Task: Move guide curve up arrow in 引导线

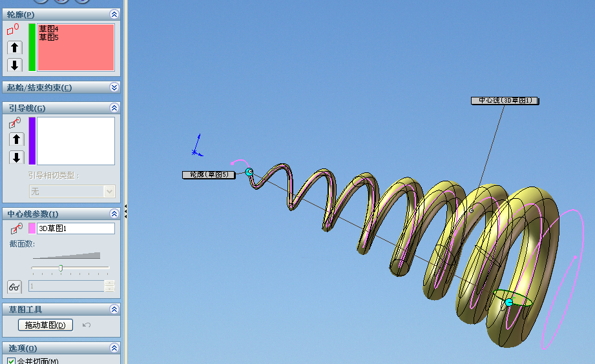Action: (16, 139)
